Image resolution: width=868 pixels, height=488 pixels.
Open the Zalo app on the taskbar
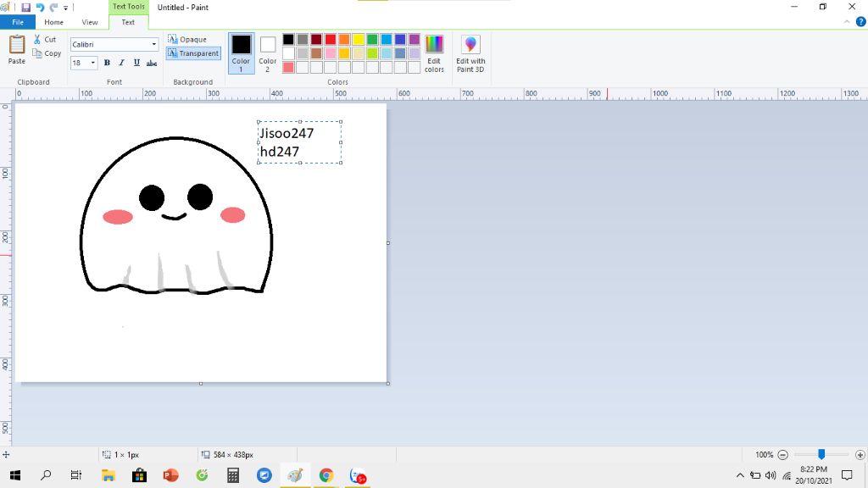click(358, 475)
